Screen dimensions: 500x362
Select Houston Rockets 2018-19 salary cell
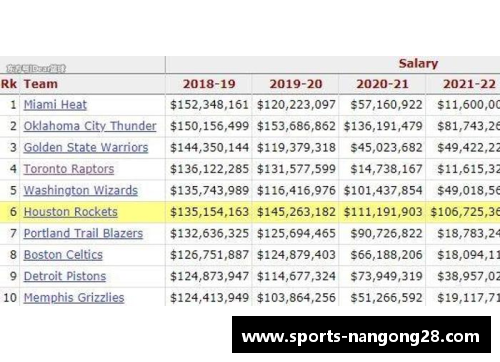[209, 212]
